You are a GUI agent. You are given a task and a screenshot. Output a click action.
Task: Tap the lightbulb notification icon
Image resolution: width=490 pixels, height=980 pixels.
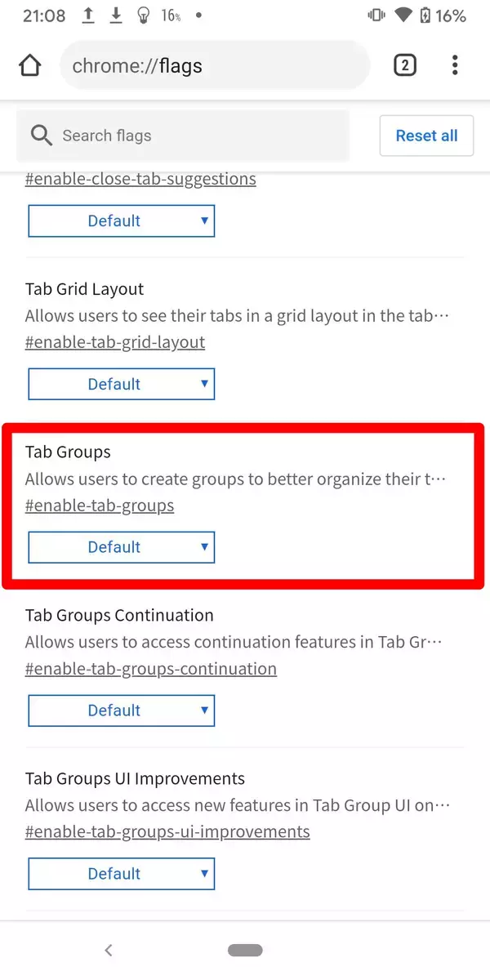click(x=144, y=16)
